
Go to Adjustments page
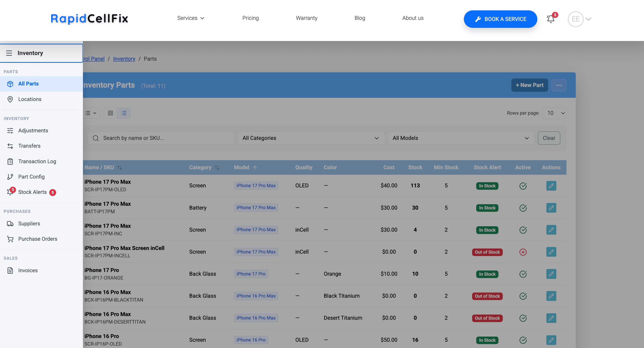[x=41, y=130]
